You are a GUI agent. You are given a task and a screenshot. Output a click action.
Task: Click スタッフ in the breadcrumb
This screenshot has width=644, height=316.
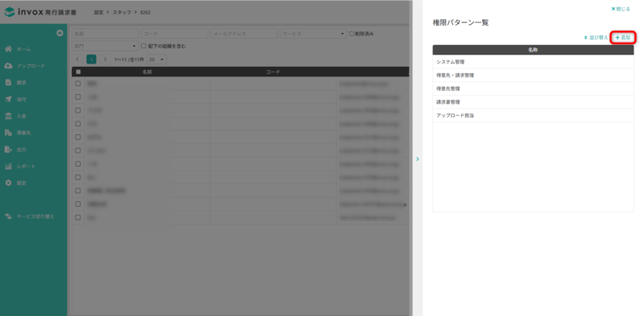122,13
